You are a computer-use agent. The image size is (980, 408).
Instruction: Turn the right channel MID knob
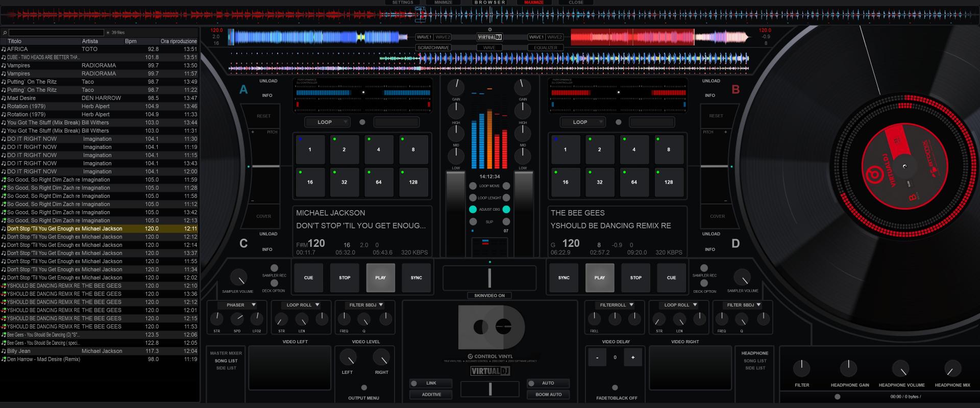523,133
